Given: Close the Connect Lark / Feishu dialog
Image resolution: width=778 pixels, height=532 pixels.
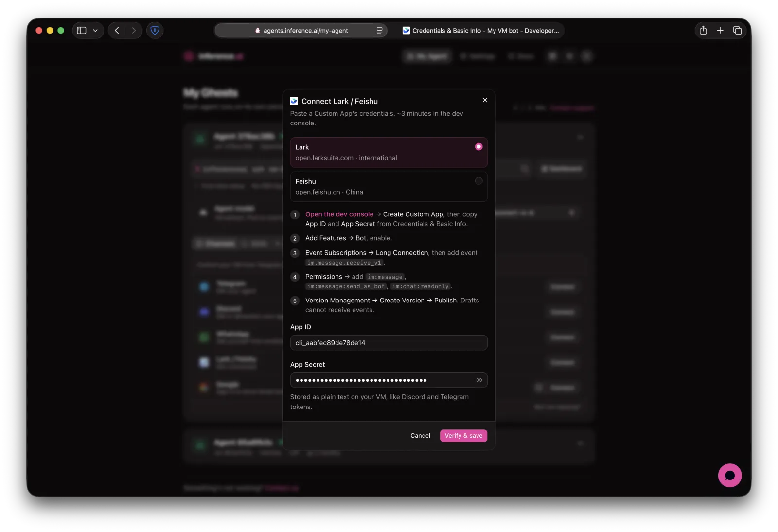Looking at the screenshot, I should 485,100.
